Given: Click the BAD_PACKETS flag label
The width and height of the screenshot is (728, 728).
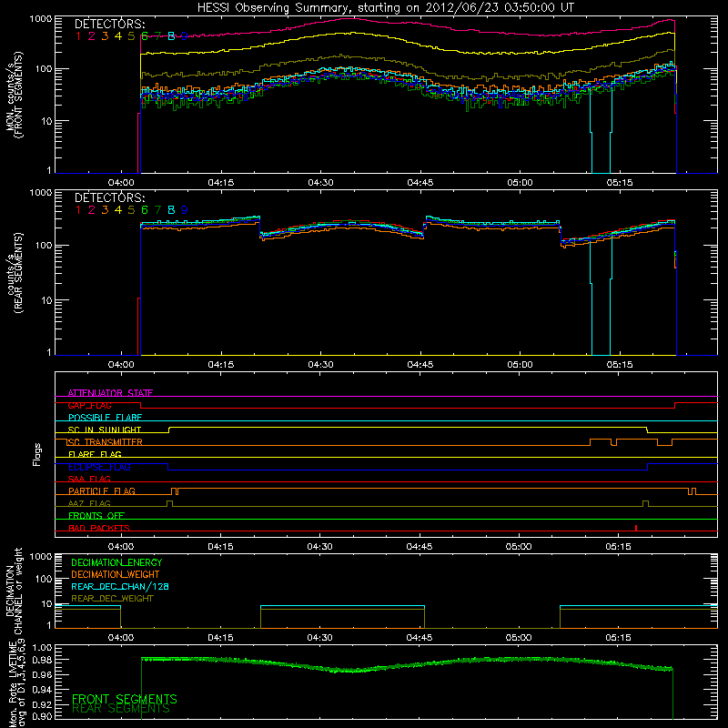Looking at the screenshot, I should (x=99, y=528).
